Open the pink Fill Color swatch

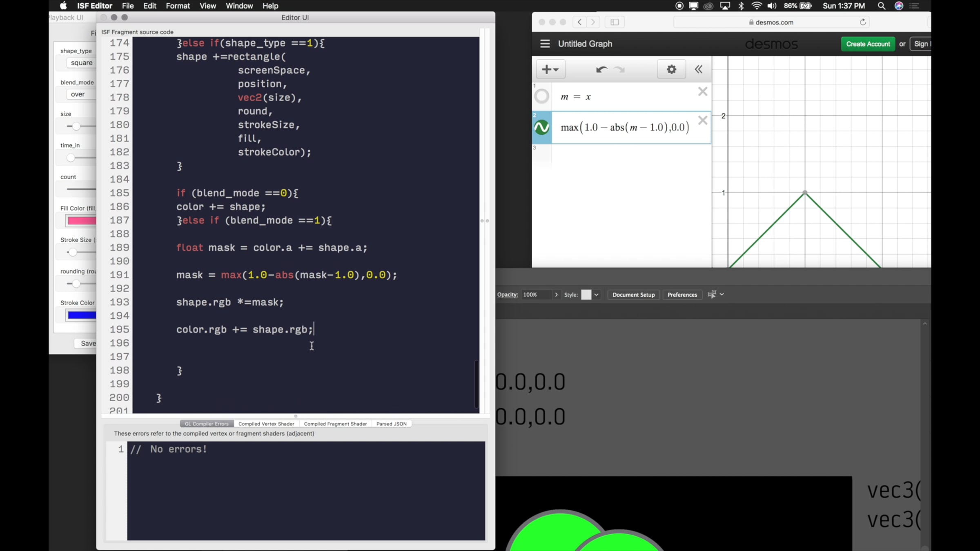(x=81, y=220)
